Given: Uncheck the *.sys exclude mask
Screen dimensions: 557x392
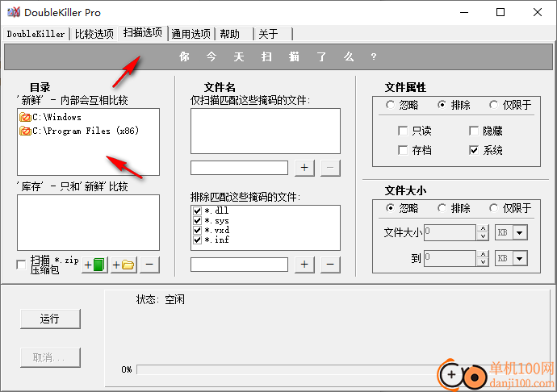Looking at the screenshot, I should [198, 220].
